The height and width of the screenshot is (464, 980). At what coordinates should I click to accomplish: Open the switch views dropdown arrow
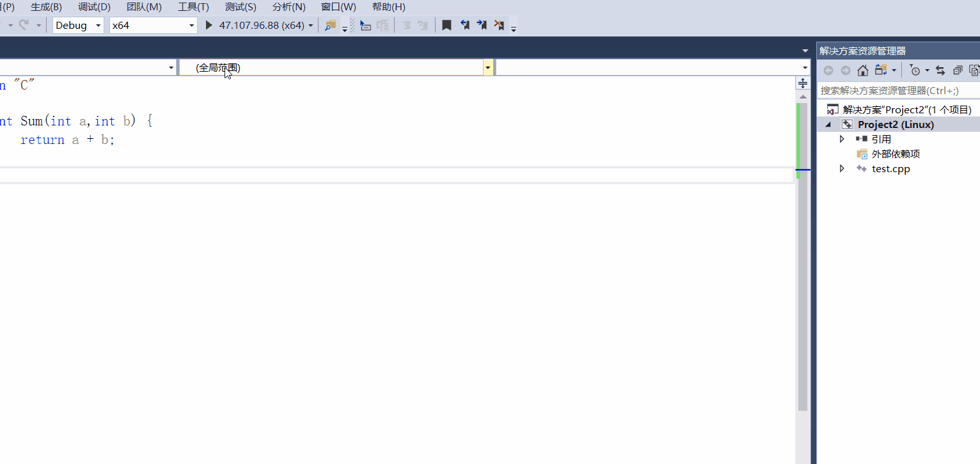(x=894, y=70)
